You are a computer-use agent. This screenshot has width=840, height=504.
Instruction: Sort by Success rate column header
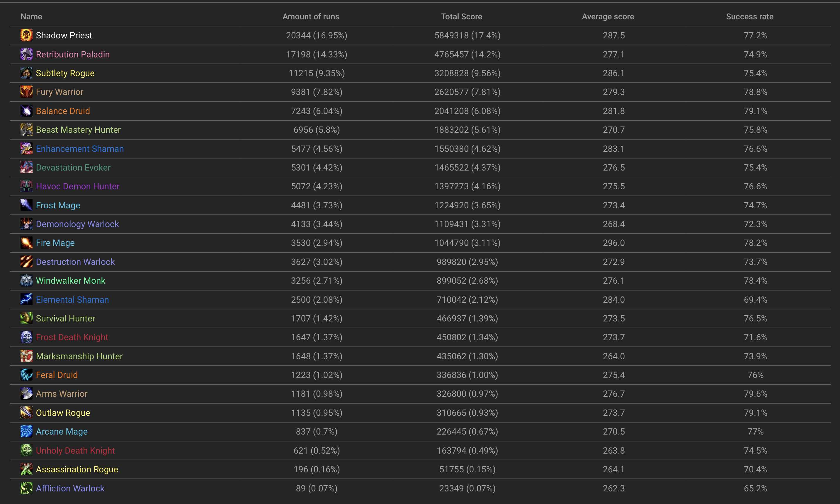coord(749,17)
